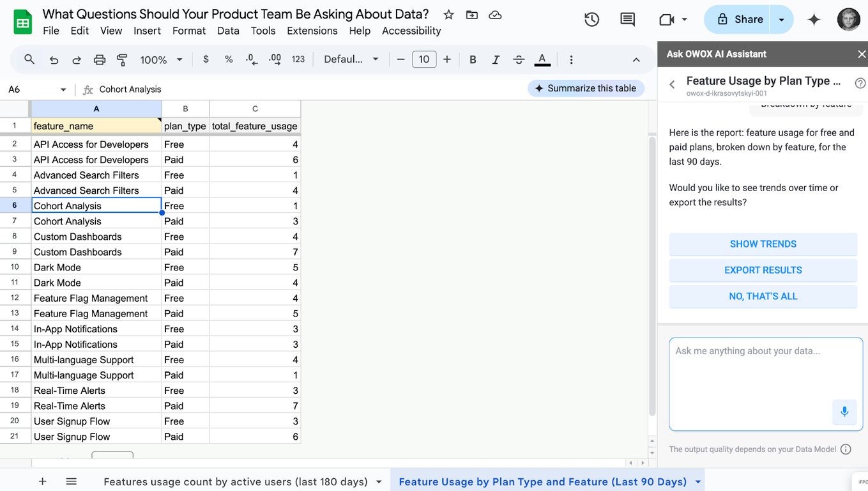
Task: Open text color picker
Action: [542, 59]
